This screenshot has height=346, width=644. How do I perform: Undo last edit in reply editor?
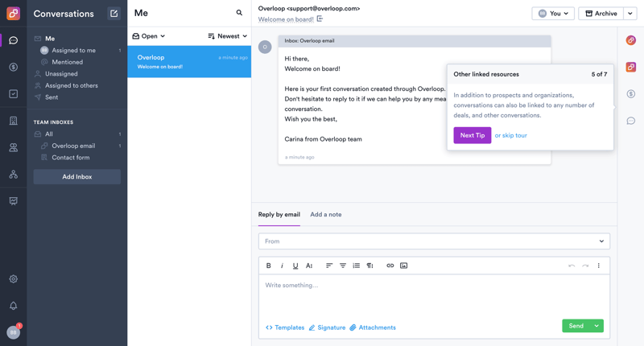tap(572, 266)
